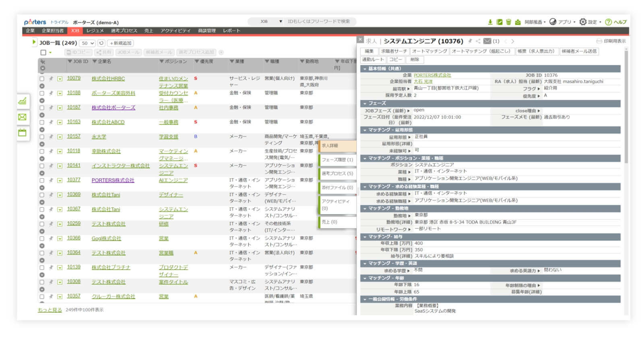644x338 pixels.
Task: Open the trash bin icon in the top toolbar
Action: point(508,22)
